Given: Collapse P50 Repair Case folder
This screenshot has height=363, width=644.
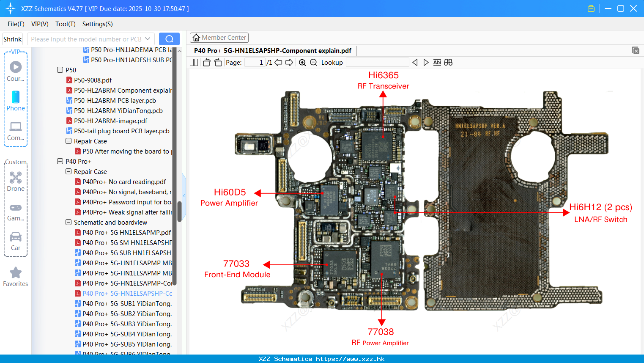Looking at the screenshot, I should pos(69,141).
